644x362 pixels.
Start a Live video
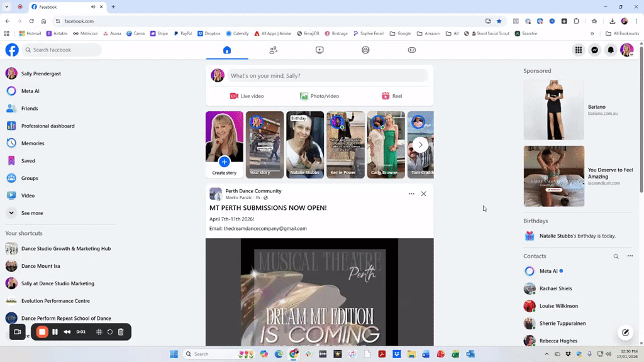click(x=247, y=96)
